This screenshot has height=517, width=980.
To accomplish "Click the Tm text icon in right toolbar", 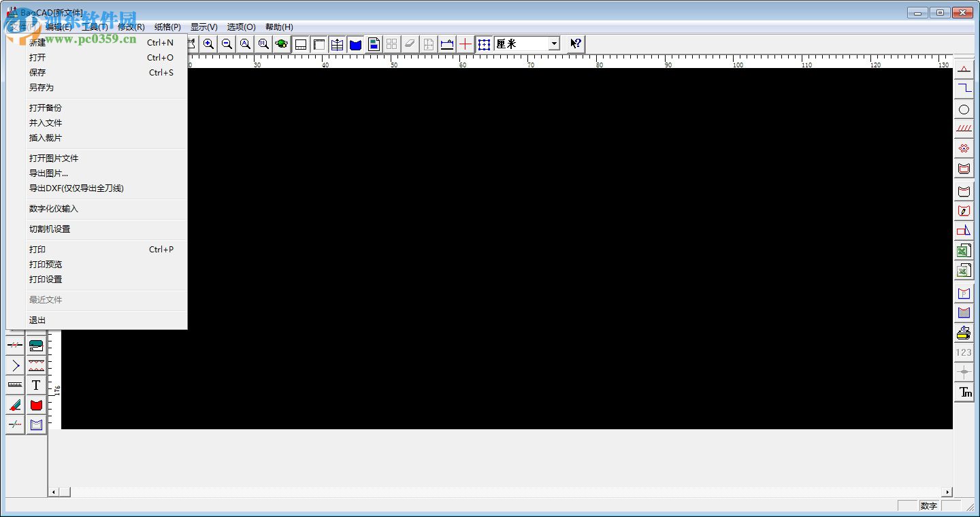I will 964,392.
